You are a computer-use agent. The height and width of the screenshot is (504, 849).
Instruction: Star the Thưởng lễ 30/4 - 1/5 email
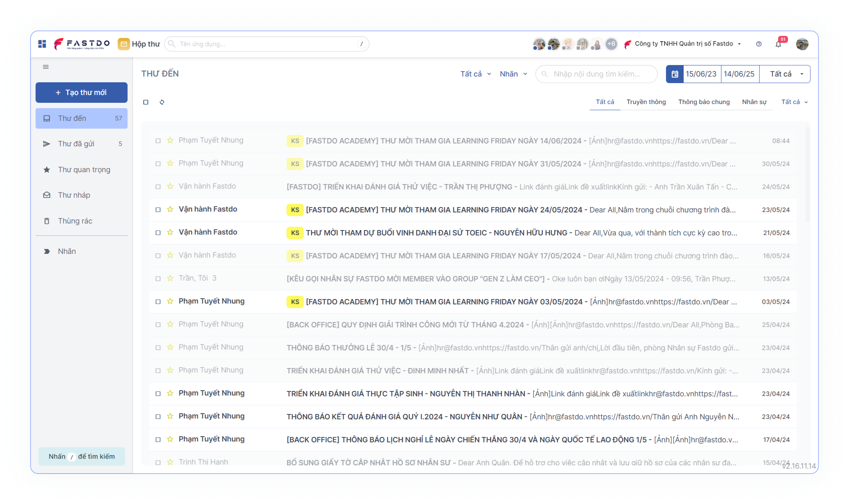point(170,347)
